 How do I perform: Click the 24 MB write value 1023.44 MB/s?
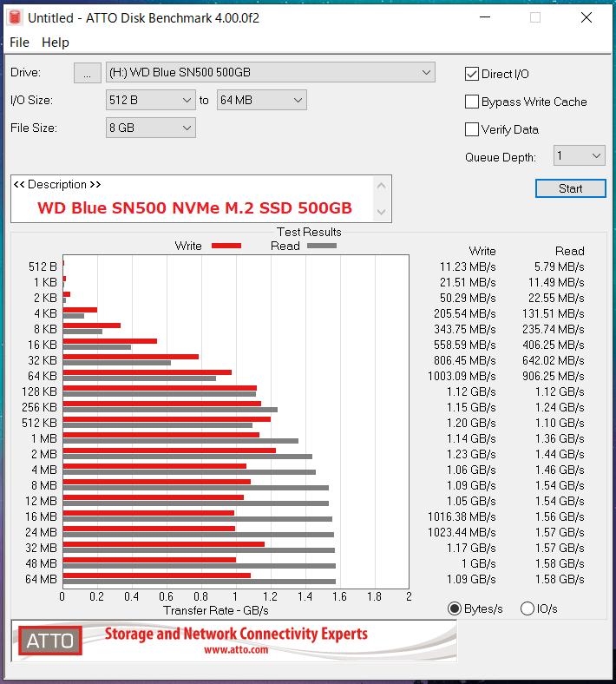(x=462, y=532)
